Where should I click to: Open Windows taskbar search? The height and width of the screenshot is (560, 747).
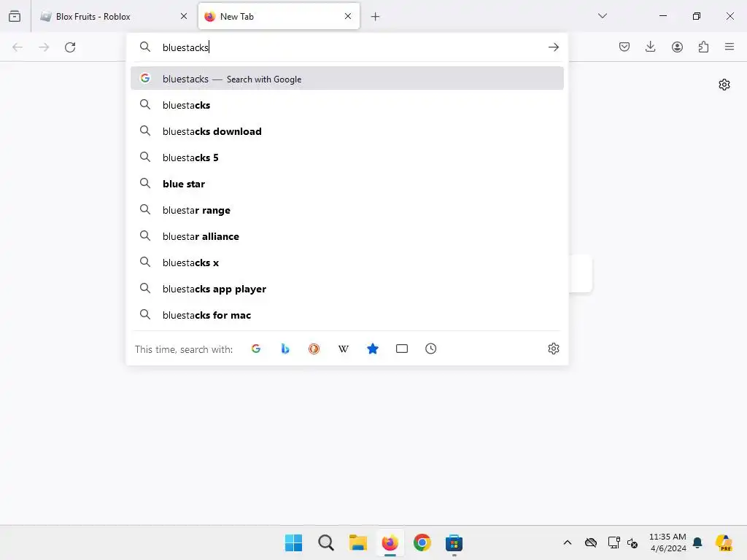326,542
